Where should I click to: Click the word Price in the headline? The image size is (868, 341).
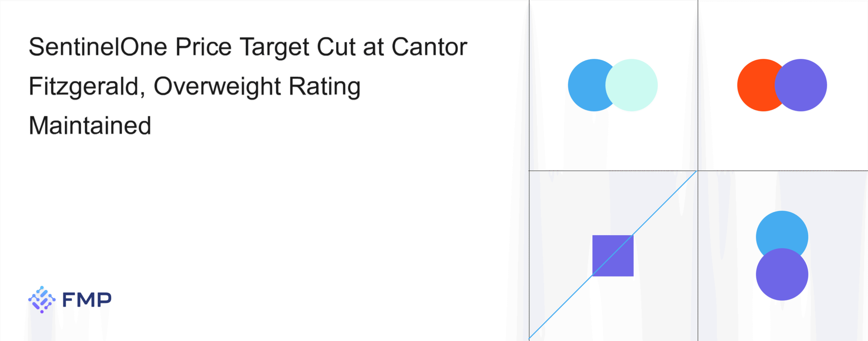[x=203, y=47]
